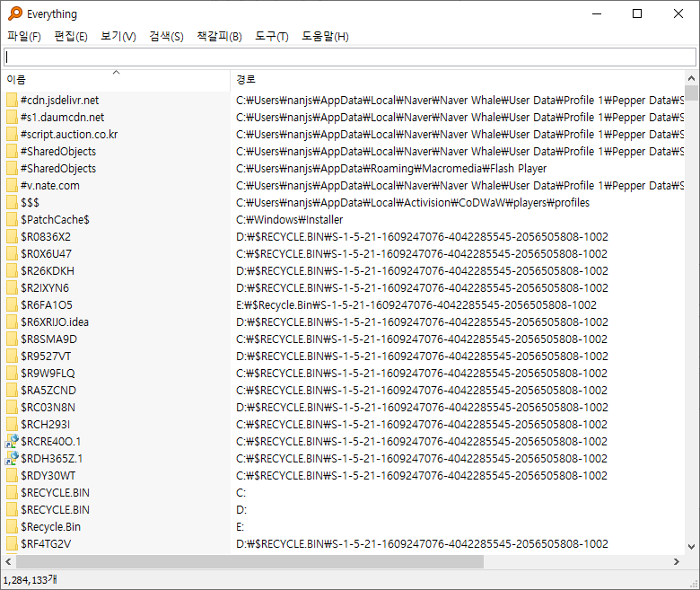Select the file name $RCRE40O.1
Viewport: 700px width, 590px height.
[51, 441]
